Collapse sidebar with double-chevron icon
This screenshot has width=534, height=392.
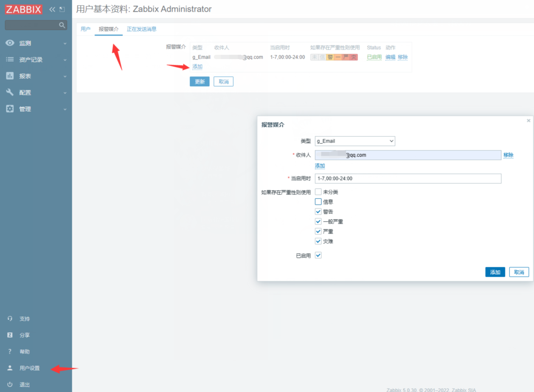52,9
